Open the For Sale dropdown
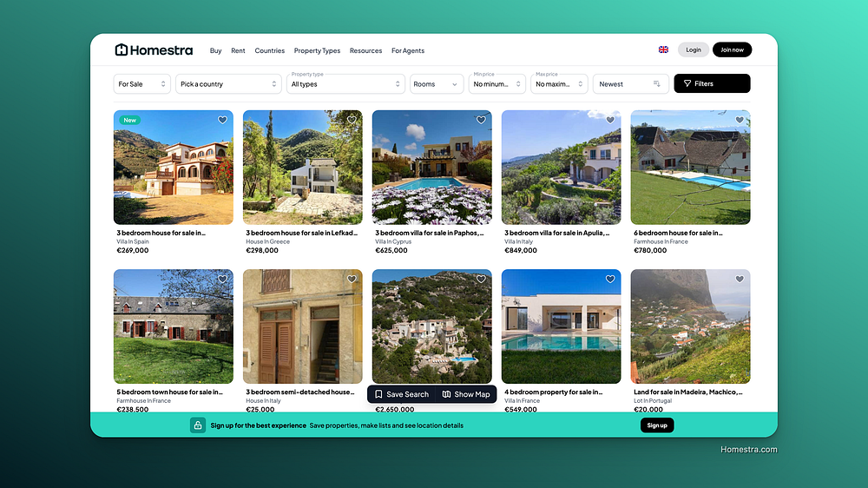 (x=141, y=83)
